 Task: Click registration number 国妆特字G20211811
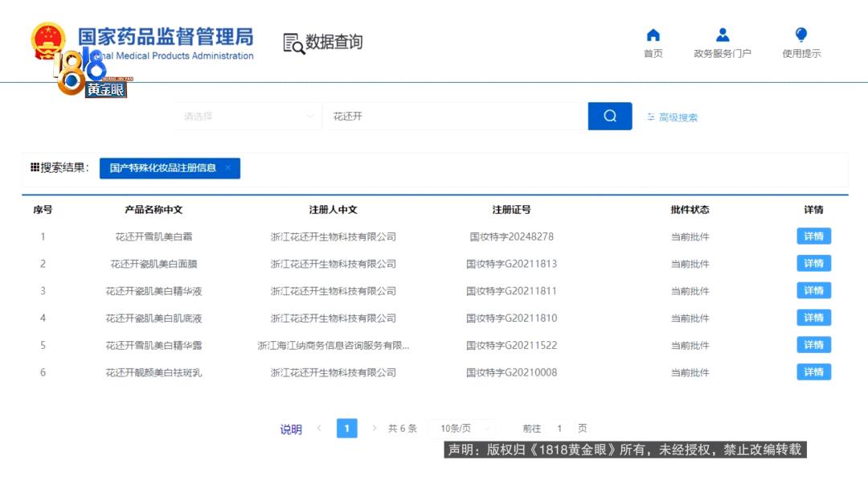point(511,291)
